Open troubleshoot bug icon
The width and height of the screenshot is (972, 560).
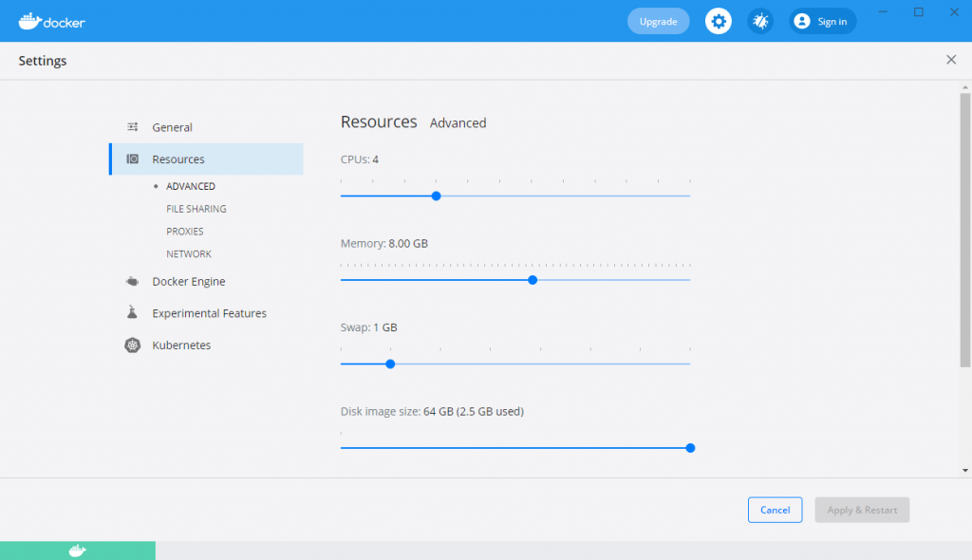click(x=760, y=21)
